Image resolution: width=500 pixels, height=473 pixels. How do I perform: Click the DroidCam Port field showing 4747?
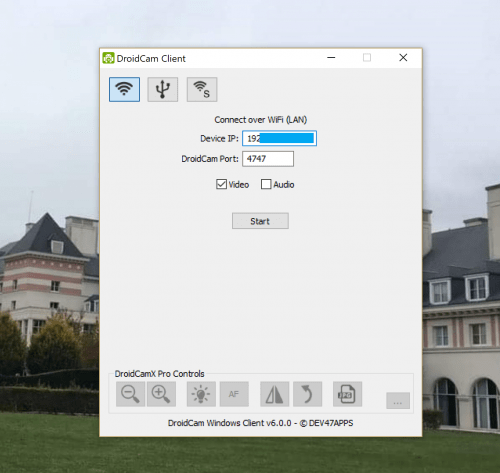(x=268, y=159)
